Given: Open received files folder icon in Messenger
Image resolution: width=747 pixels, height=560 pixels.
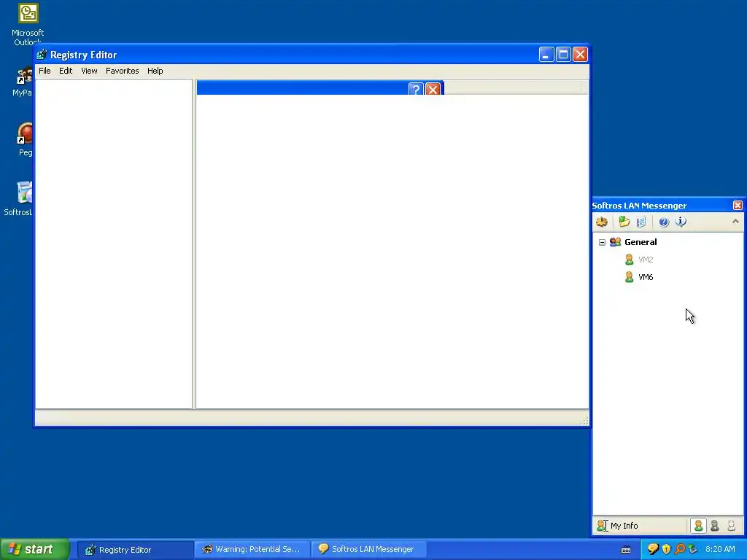Looking at the screenshot, I should point(624,222).
